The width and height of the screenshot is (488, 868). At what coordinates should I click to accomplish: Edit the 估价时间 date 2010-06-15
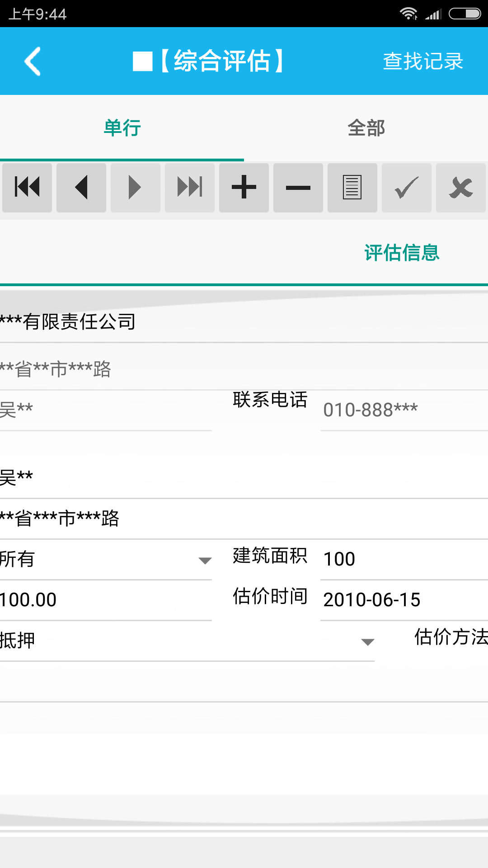[404, 600]
